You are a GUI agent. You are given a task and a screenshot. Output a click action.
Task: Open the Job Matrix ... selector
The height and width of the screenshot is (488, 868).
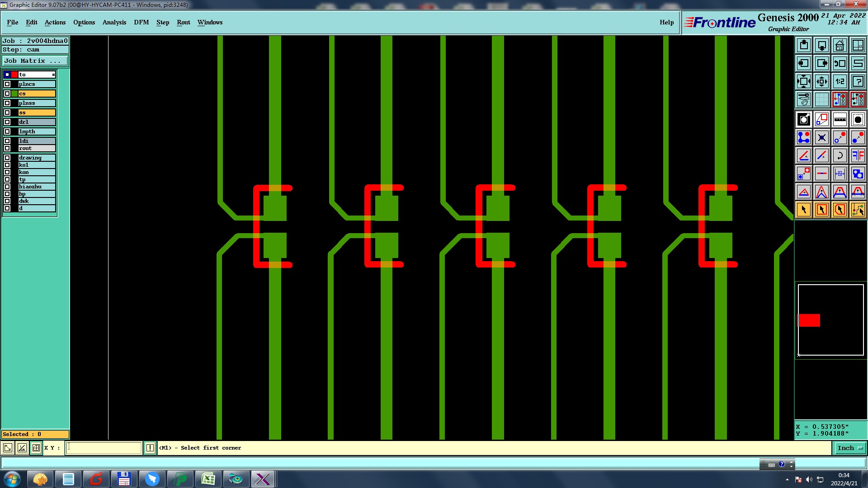(x=35, y=61)
